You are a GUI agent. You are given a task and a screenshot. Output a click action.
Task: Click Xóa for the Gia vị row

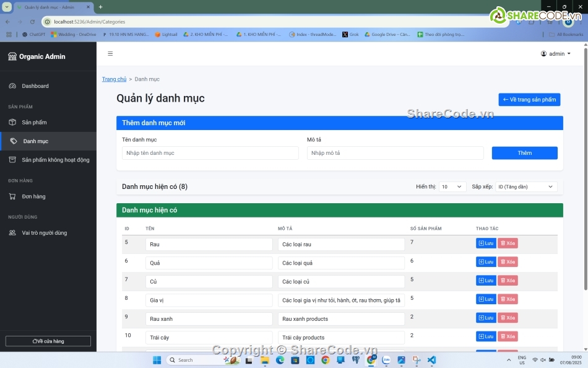tap(508, 299)
